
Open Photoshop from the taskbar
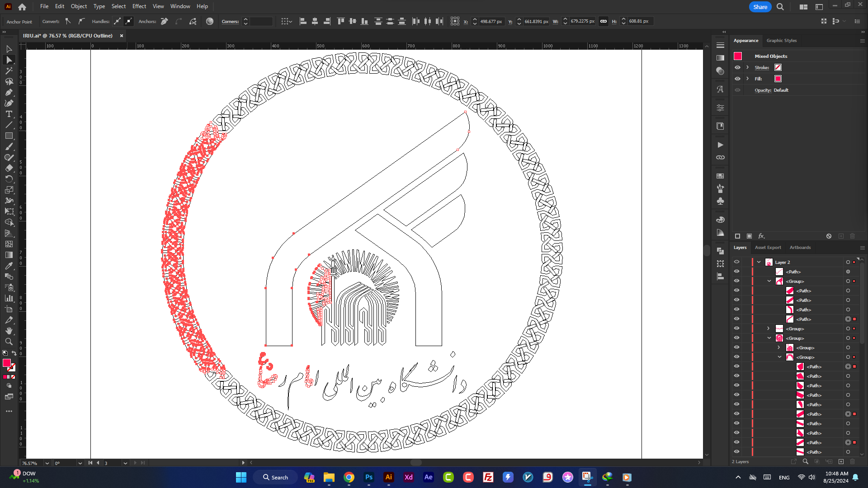coord(369,477)
